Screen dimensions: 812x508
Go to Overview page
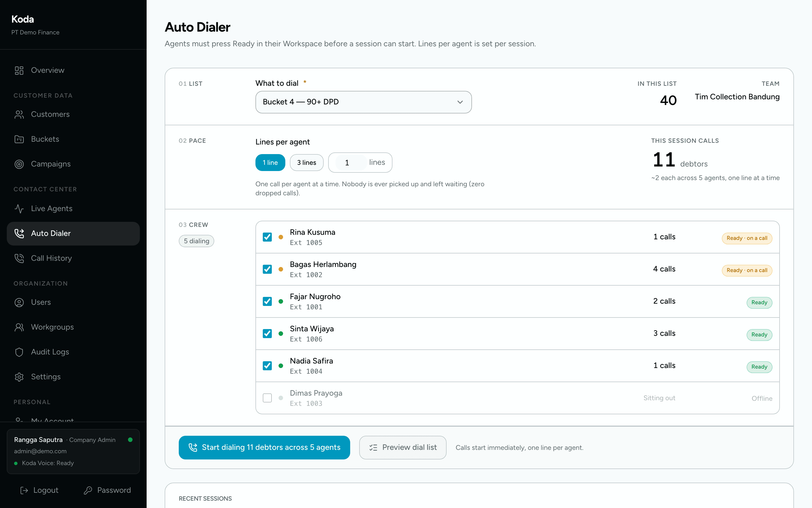click(73, 70)
